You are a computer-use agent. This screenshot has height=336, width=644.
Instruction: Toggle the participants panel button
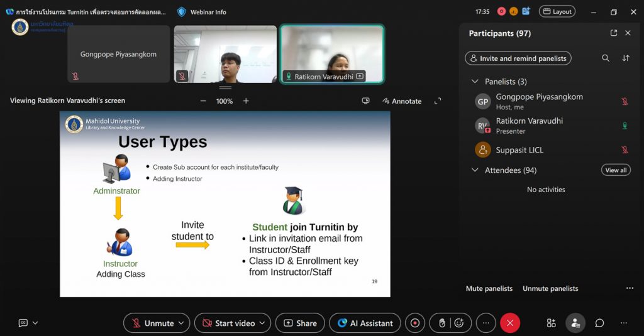pyautogui.click(x=575, y=323)
